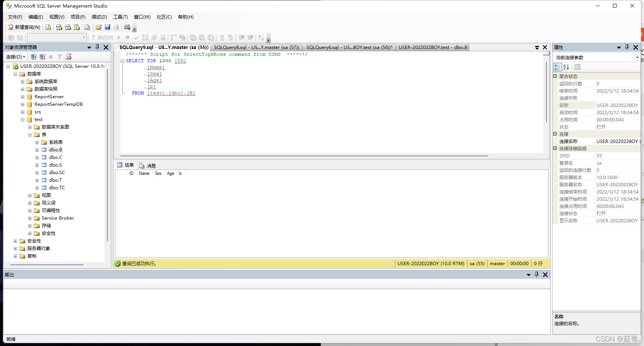Collapse the test database node
The width and height of the screenshot is (644, 346).
pyautogui.click(x=22, y=120)
